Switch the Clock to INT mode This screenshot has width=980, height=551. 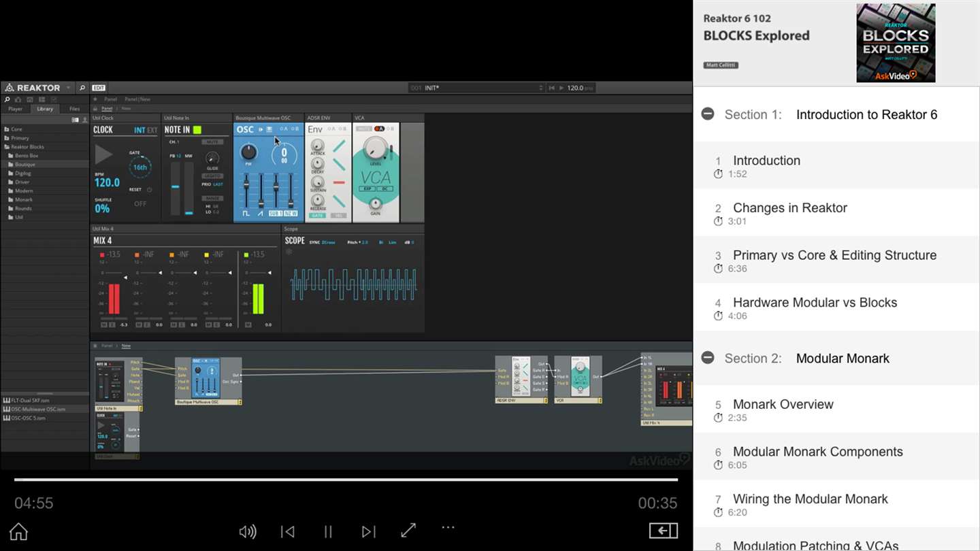140,130
